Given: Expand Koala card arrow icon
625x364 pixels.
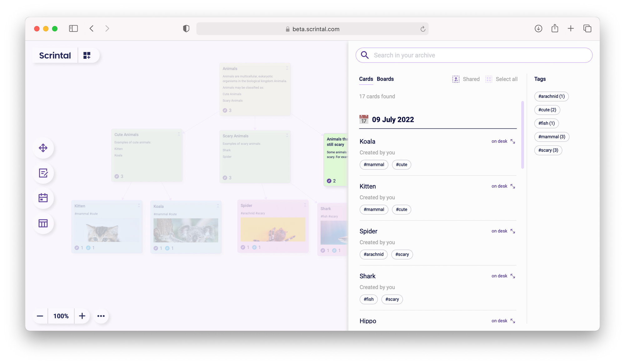Looking at the screenshot, I should 513,141.
